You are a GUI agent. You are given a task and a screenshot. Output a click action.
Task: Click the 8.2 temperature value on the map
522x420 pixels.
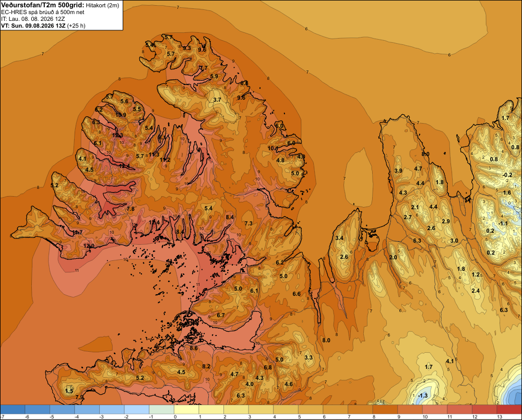(206, 367)
